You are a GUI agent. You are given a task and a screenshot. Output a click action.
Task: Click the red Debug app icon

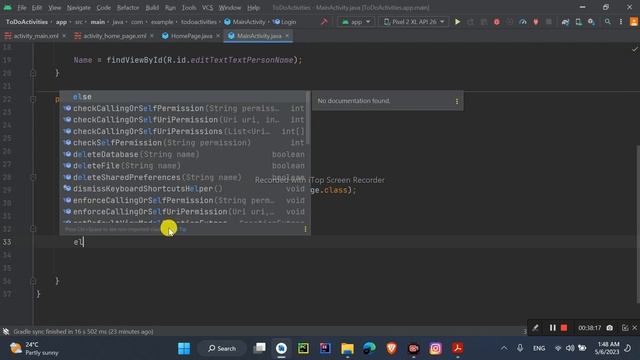pos(496,22)
